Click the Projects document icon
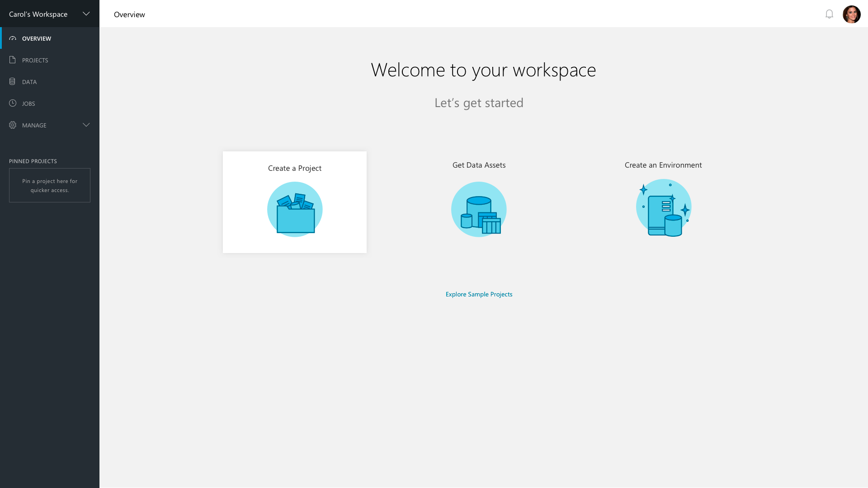 point(13,60)
